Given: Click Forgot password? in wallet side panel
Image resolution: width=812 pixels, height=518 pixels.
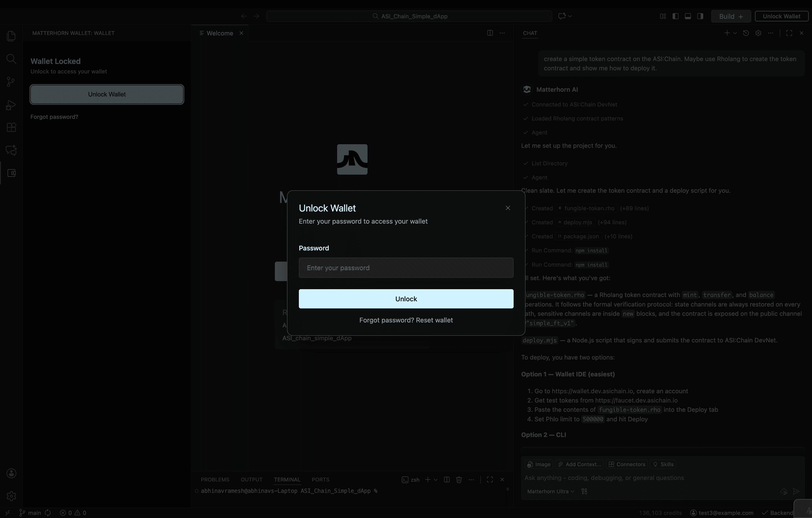Looking at the screenshot, I should click(x=54, y=117).
